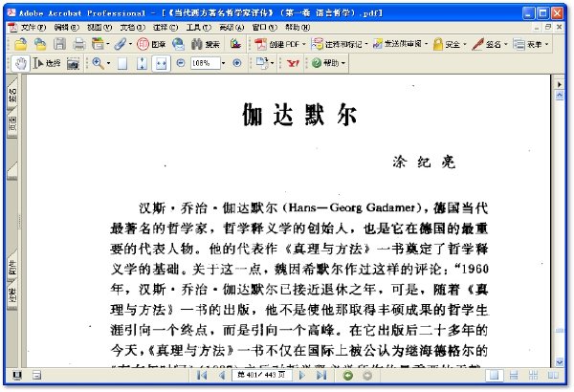Open the 视图 View menu
The height and width of the screenshot is (392, 574).
[x=99, y=27]
